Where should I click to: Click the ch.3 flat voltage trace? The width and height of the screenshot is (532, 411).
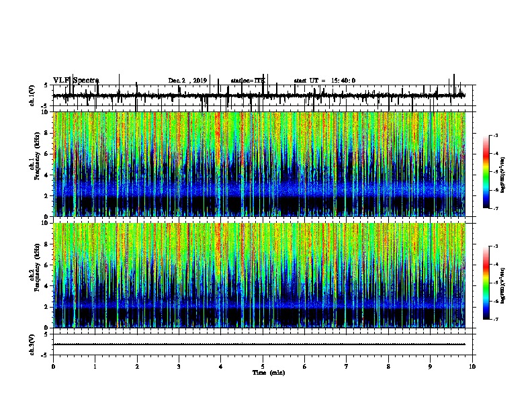259,345
